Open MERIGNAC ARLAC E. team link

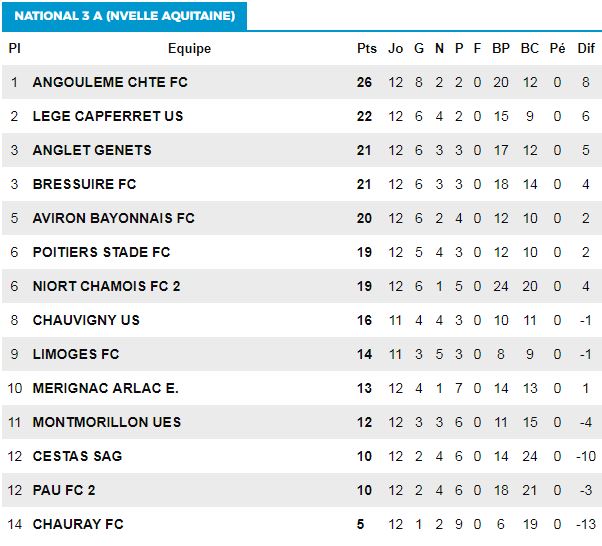click(106, 388)
